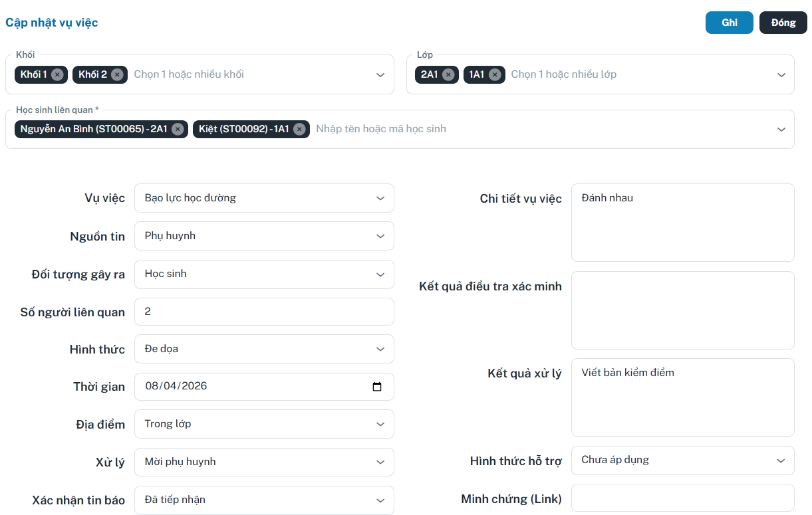Click the Chi tiết vụ việc textarea
This screenshot has height=515, width=812.
(683, 223)
